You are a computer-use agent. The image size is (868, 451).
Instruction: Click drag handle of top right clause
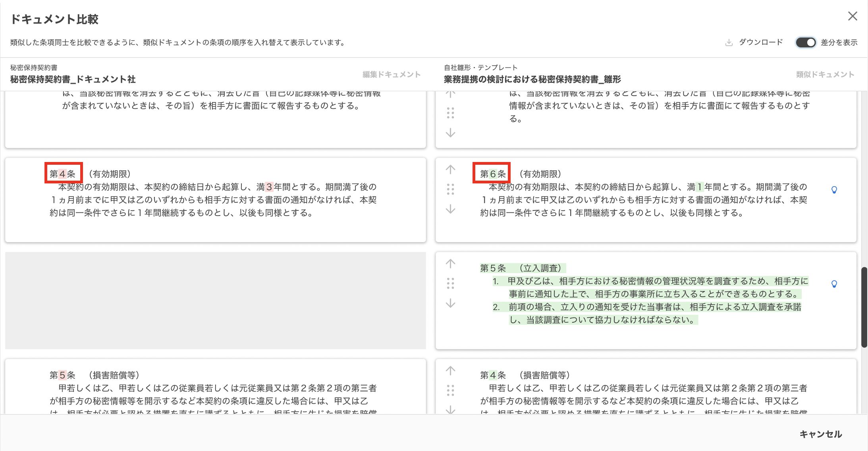tap(450, 113)
